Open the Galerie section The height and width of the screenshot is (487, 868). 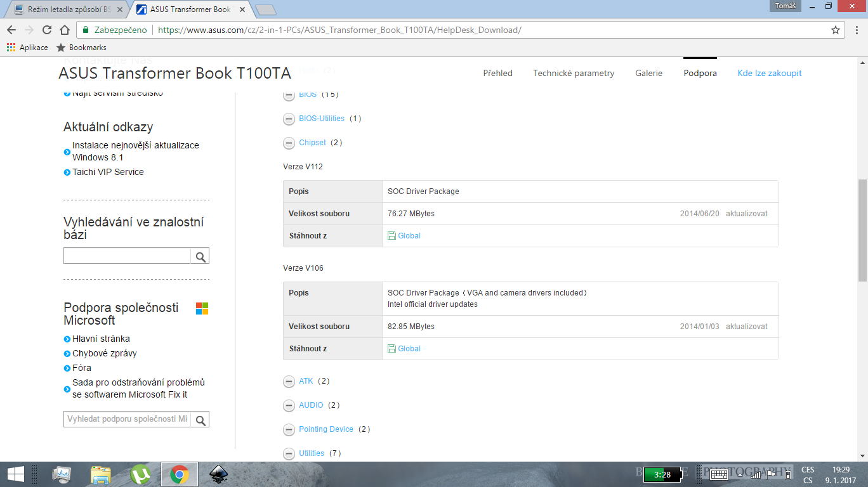click(x=648, y=73)
